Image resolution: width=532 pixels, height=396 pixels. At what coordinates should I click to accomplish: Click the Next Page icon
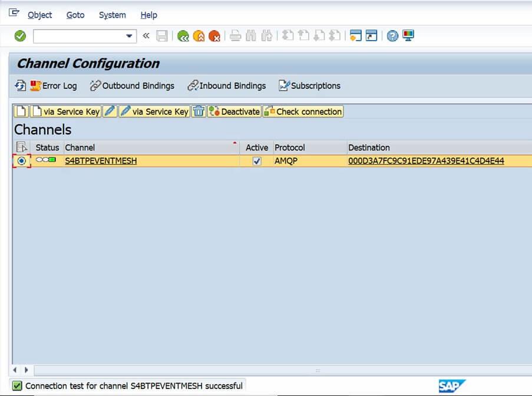pyautogui.click(x=319, y=35)
